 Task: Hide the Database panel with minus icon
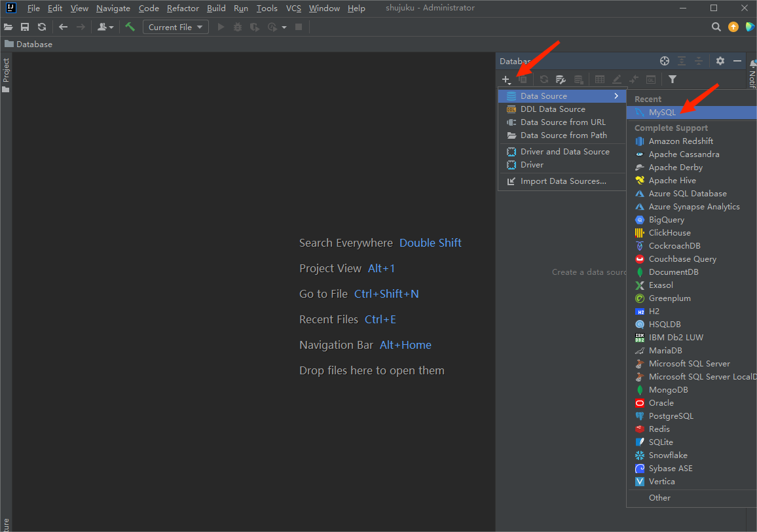tap(737, 61)
